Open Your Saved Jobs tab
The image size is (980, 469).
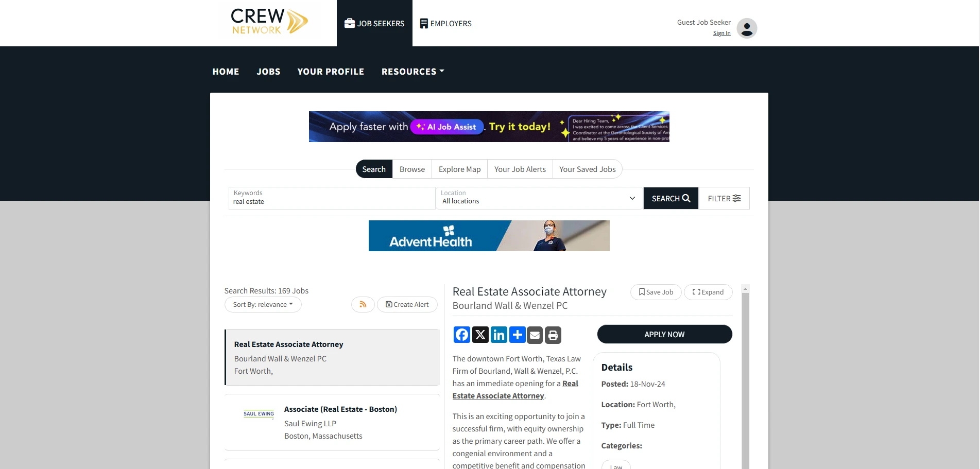click(x=587, y=169)
